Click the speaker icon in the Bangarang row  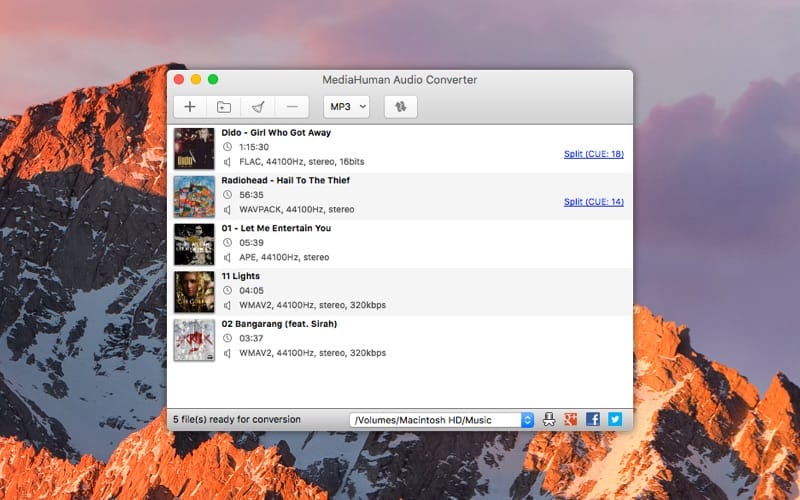(x=227, y=354)
